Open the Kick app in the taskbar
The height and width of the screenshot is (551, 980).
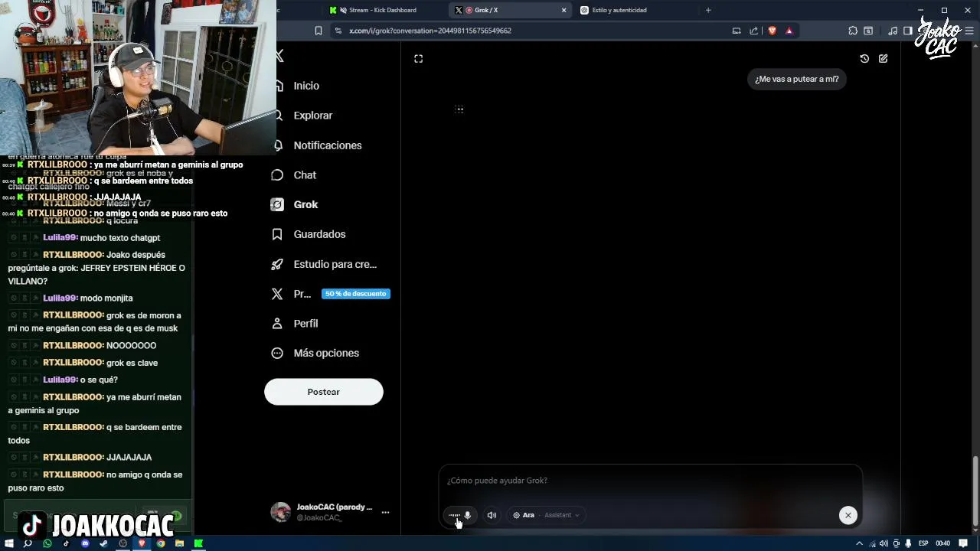point(198,543)
